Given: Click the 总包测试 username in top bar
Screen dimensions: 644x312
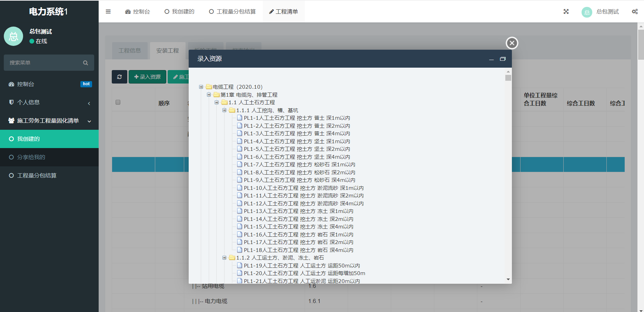Looking at the screenshot, I should pos(607,12).
